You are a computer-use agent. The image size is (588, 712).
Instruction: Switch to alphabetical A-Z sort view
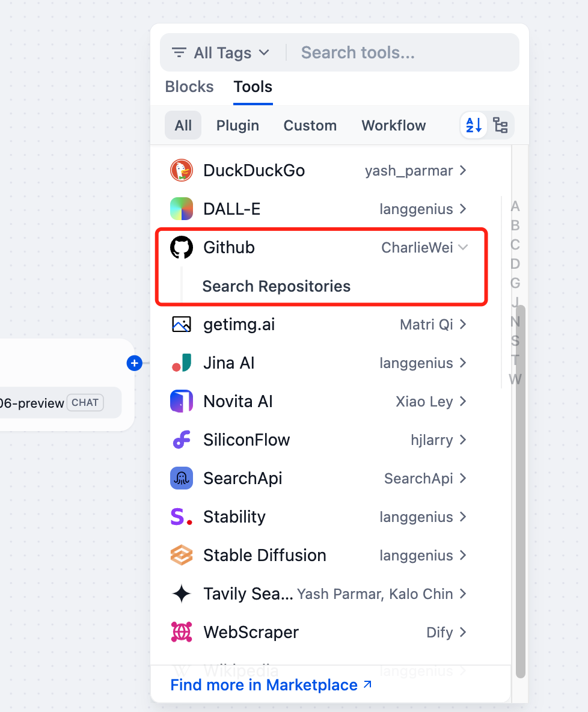coord(474,125)
